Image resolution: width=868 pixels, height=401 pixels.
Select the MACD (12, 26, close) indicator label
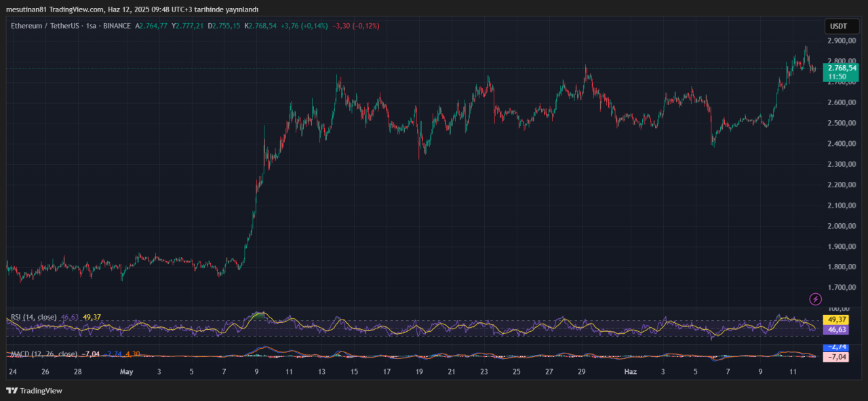click(43, 354)
